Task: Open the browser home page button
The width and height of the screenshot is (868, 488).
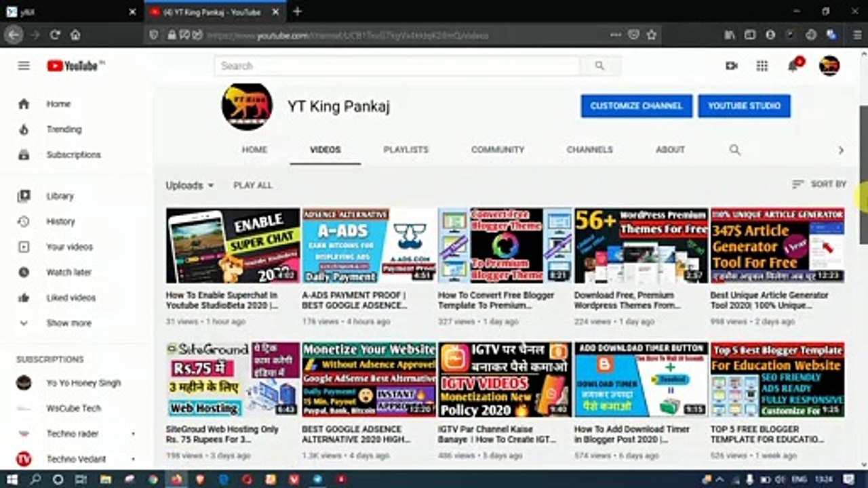Action: (x=75, y=35)
